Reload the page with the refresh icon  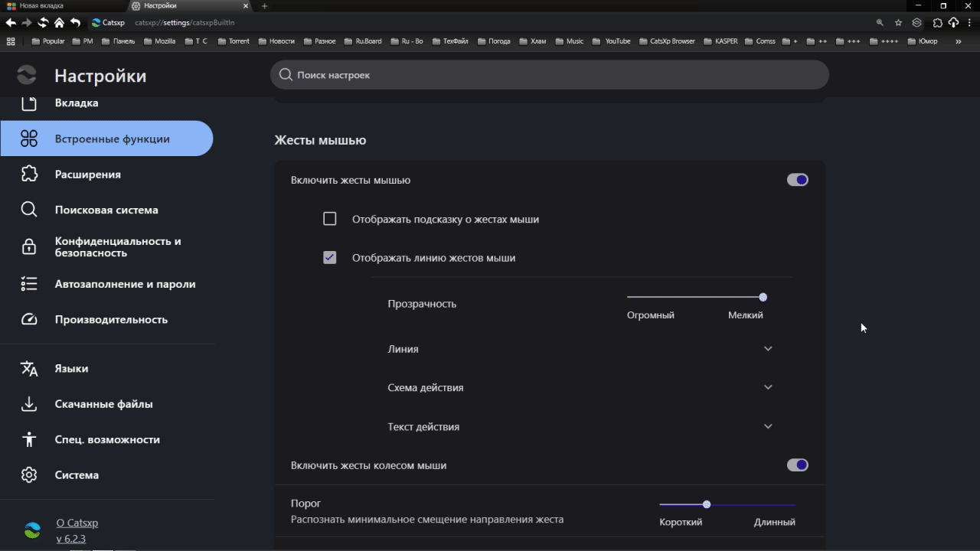[43, 23]
